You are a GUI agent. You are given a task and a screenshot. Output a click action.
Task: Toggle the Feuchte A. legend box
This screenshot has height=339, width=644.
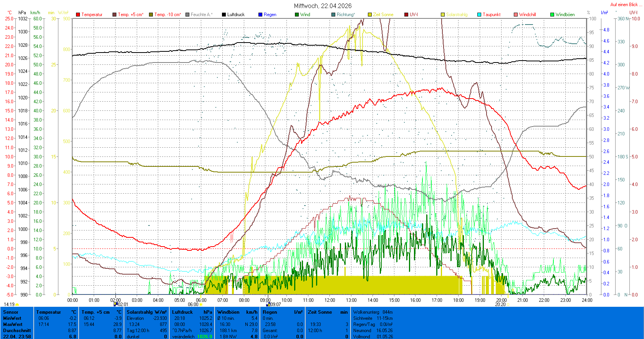pyautogui.click(x=187, y=15)
